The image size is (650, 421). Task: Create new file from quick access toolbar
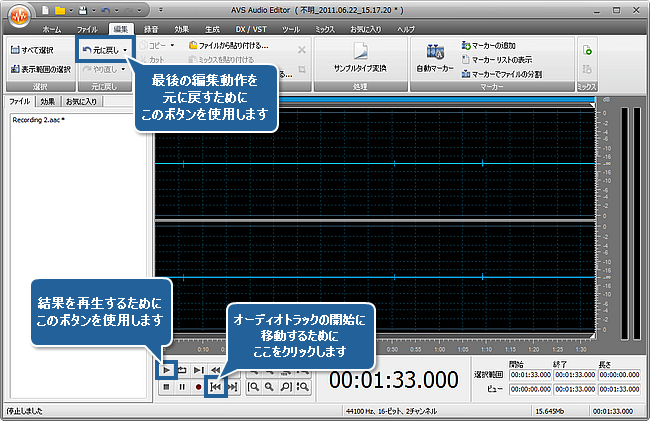coord(45,10)
